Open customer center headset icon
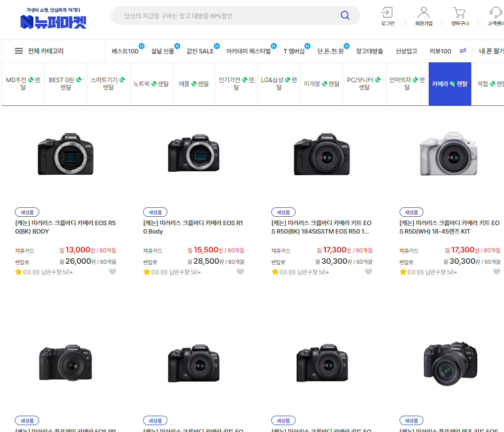 pyautogui.click(x=496, y=12)
